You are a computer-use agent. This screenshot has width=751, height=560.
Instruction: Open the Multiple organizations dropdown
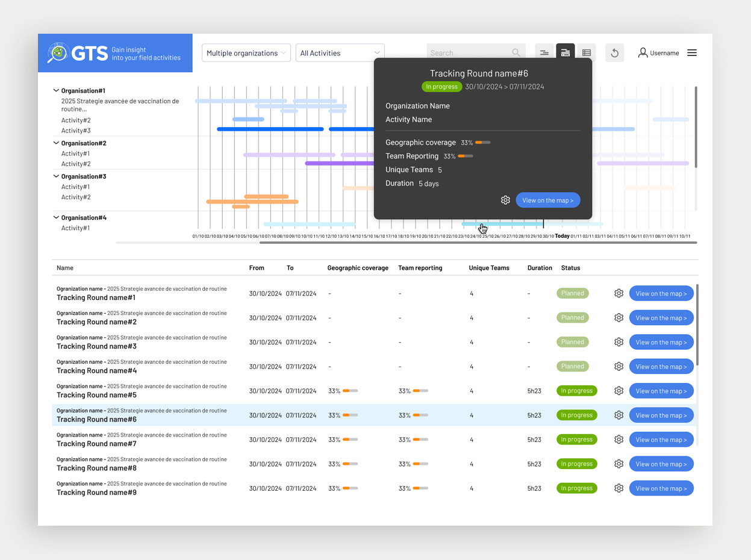pos(246,53)
